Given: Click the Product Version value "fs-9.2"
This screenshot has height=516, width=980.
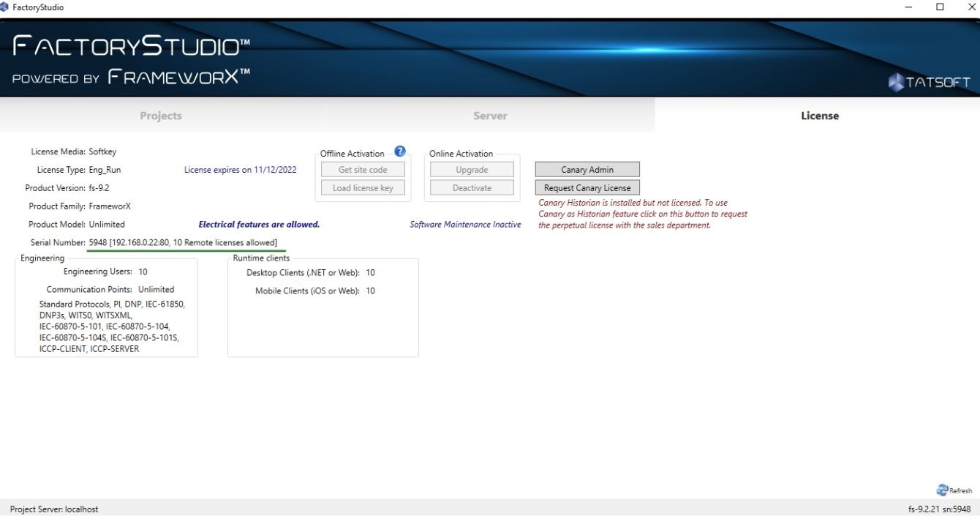Looking at the screenshot, I should point(99,188).
